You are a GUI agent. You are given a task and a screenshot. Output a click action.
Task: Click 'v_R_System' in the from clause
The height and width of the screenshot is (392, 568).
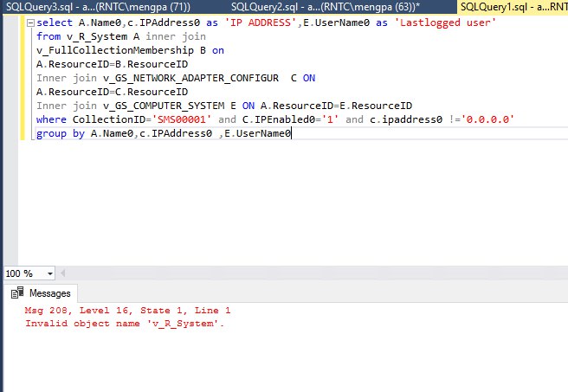97,37
